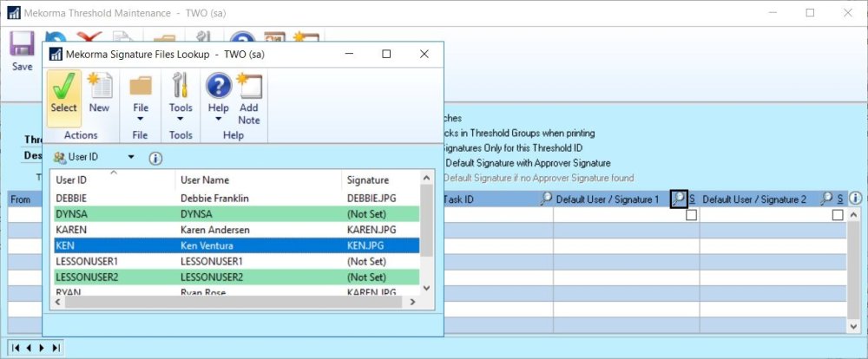Tick the checkbox under Signature 1 column
The image size is (868, 359).
coord(691,215)
